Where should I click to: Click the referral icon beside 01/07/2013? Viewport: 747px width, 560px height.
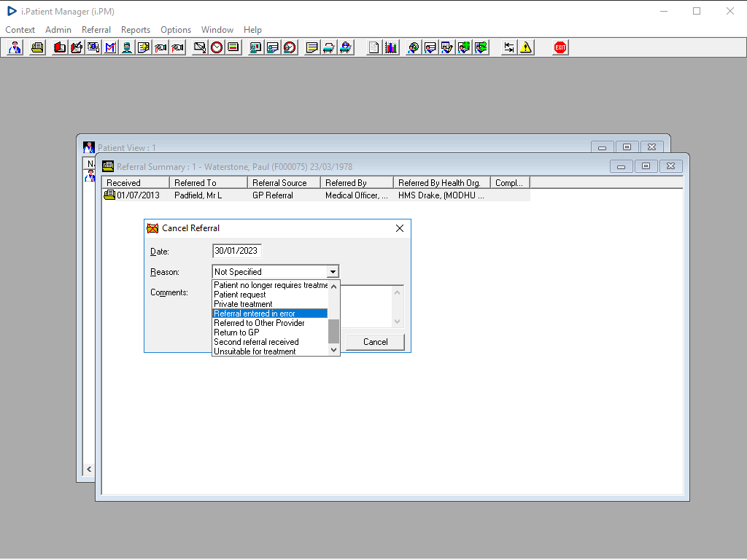point(109,195)
